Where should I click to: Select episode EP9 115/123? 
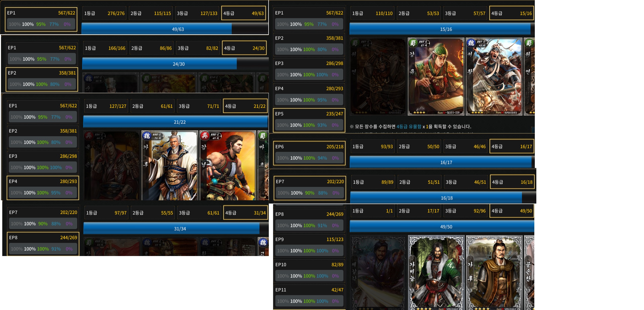(x=309, y=246)
